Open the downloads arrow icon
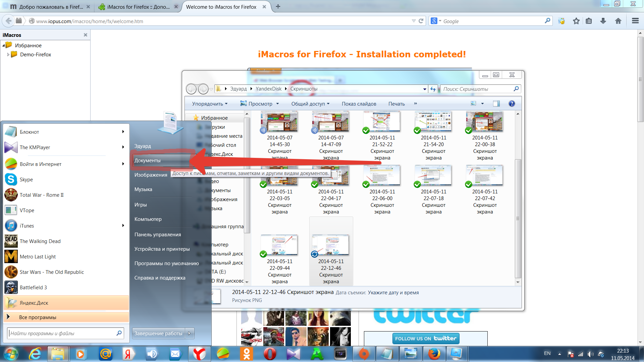Image resolution: width=644 pixels, height=362 pixels. click(603, 21)
